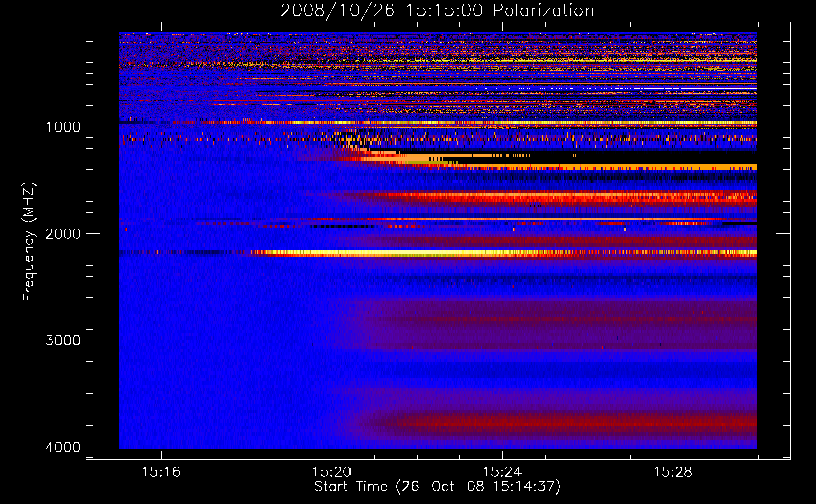Viewport: 816px width, 504px height.
Task: Click the 15:24 time axis label
Action: [502, 472]
